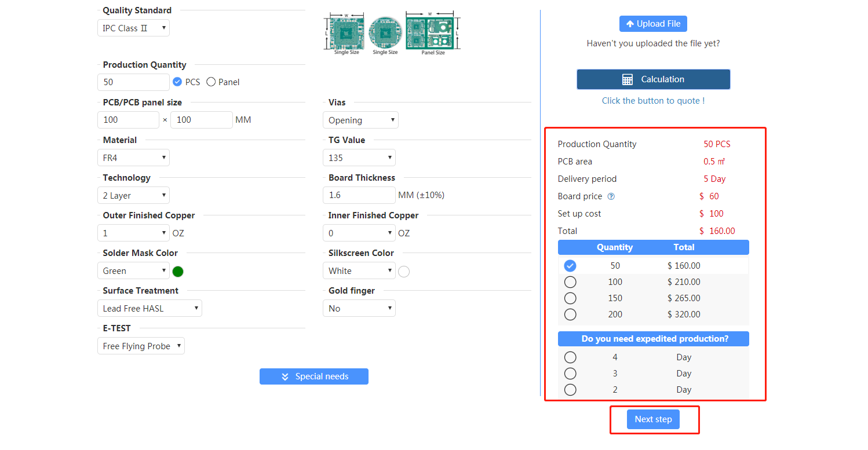Viewport: 868px width, 450px height.
Task: Choose the 100 quantity price option
Action: (570, 282)
